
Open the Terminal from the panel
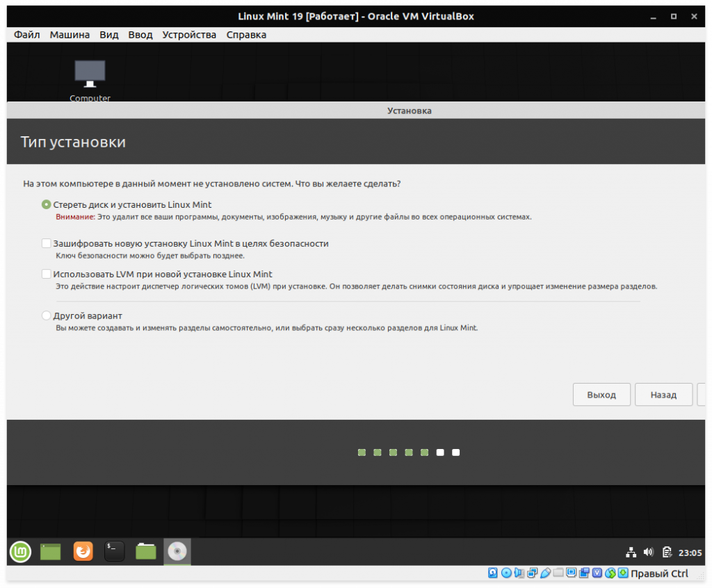click(115, 551)
